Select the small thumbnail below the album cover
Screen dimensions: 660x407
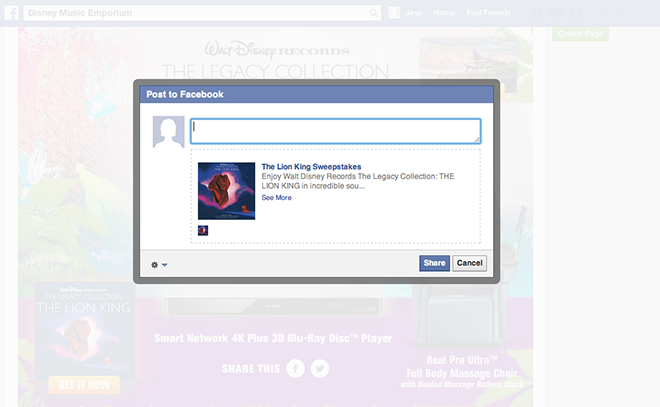[x=203, y=230]
